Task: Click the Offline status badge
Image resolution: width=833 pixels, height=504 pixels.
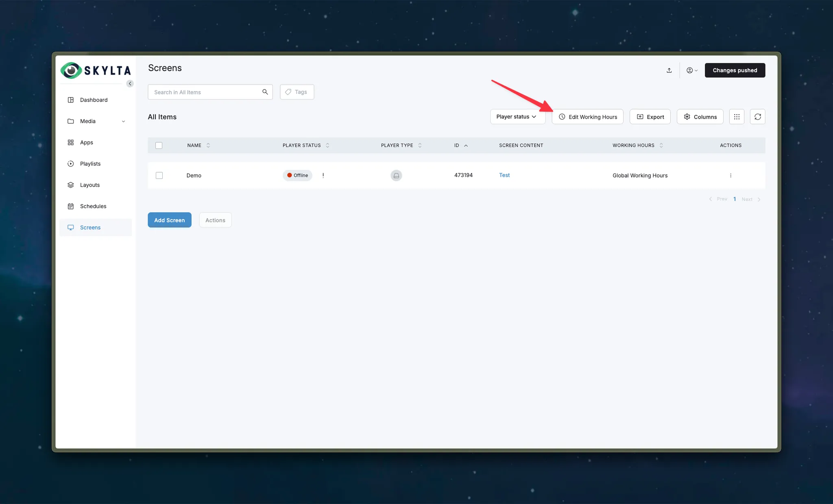Action: click(297, 176)
